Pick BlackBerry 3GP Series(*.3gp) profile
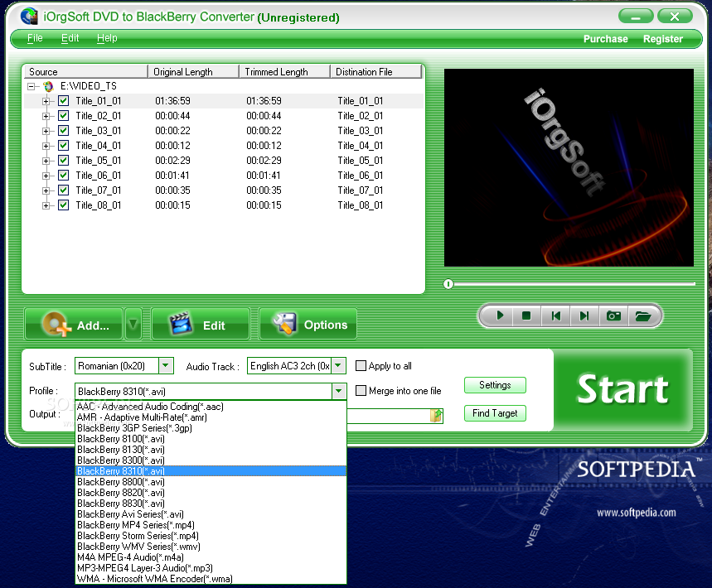Image resolution: width=712 pixels, height=588 pixels. 211,428
